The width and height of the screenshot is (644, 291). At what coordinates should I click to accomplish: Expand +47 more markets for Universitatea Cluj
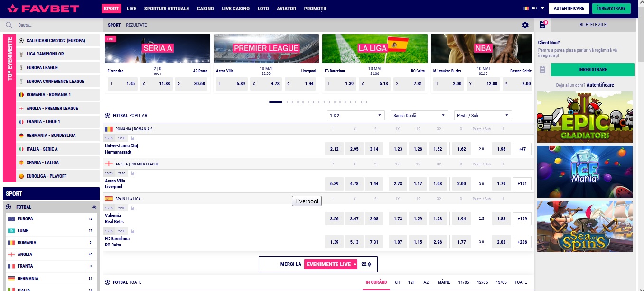pyautogui.click(x=522, y=149)
